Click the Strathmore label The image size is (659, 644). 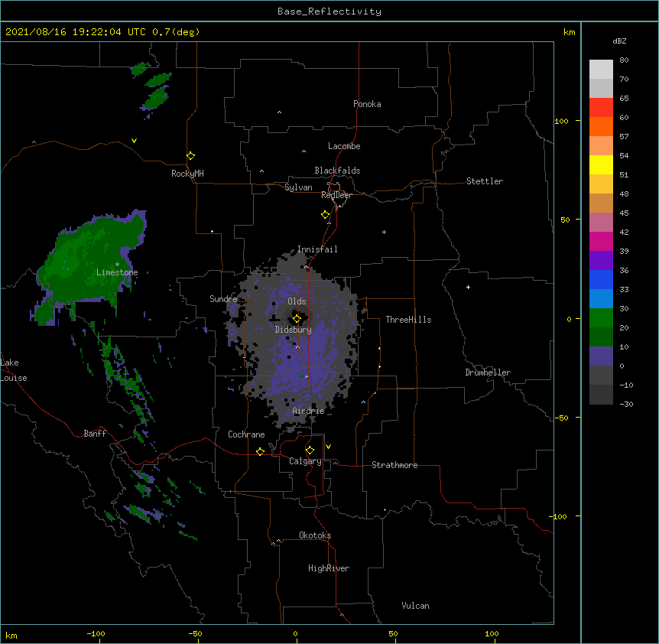[x=394, y=465]
